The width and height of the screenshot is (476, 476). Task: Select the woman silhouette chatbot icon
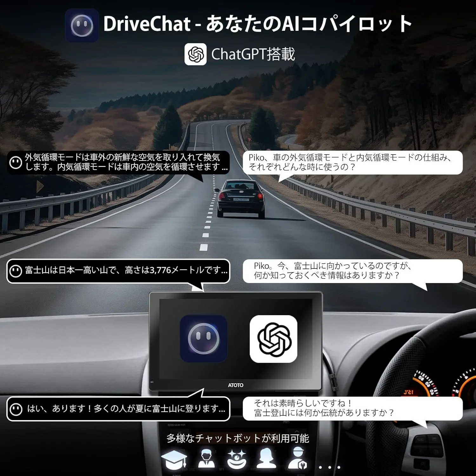[x=266, y=458]
